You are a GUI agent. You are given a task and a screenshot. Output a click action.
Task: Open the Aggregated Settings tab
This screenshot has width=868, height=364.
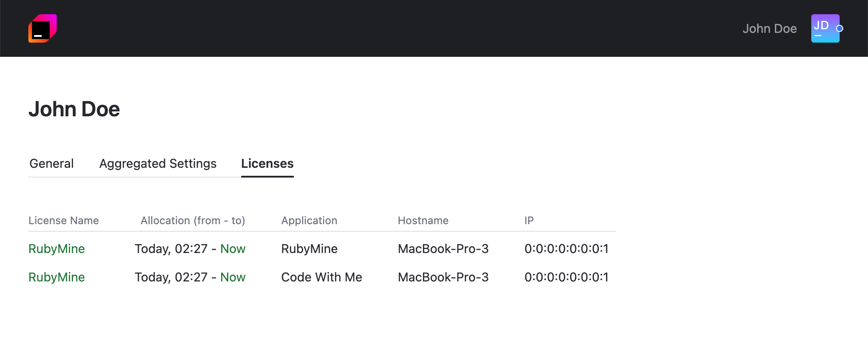(158, 164)
